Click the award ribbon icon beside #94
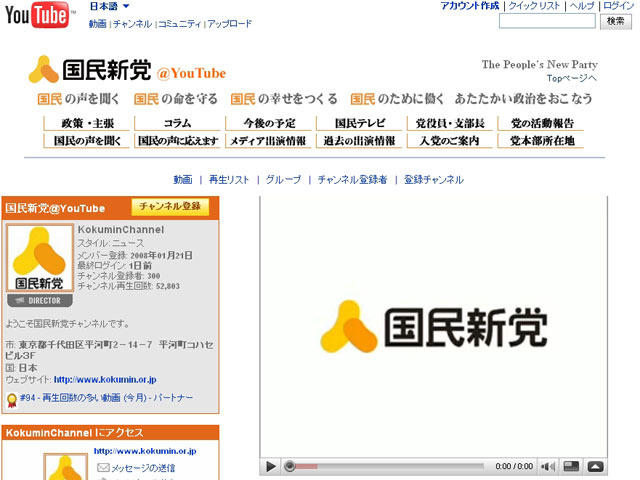640x480 pixels. [x=12, y=400]
